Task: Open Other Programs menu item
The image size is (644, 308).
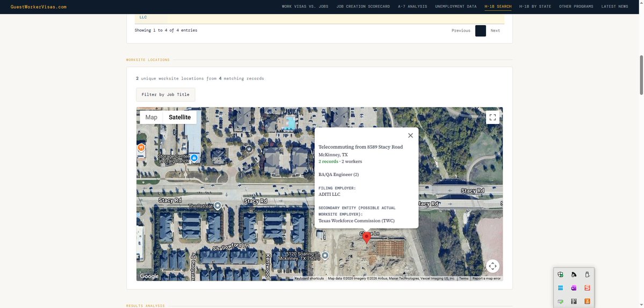Action: [x=576, y=6]
